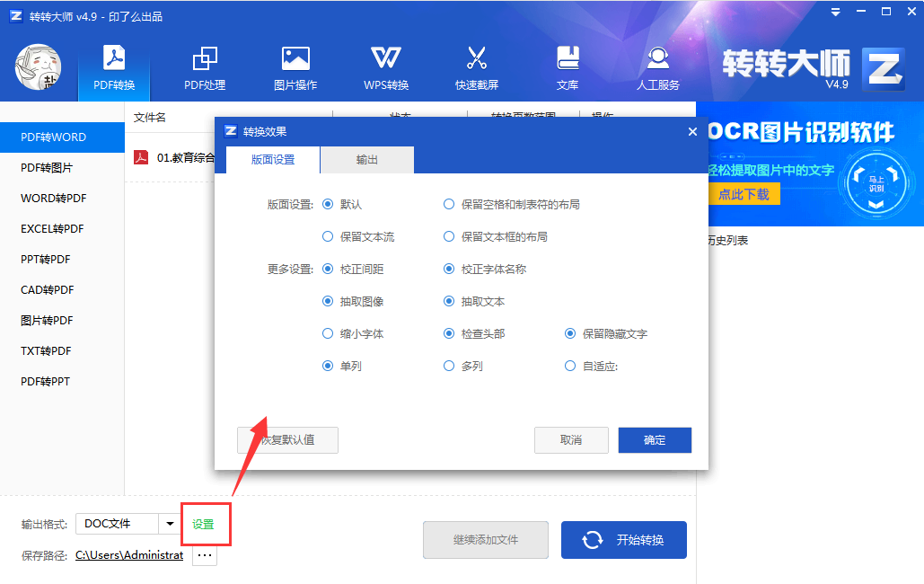Open the save path C:\Users\Administrat link
Screen dimensions: 924x584
[x=129, y=555]
